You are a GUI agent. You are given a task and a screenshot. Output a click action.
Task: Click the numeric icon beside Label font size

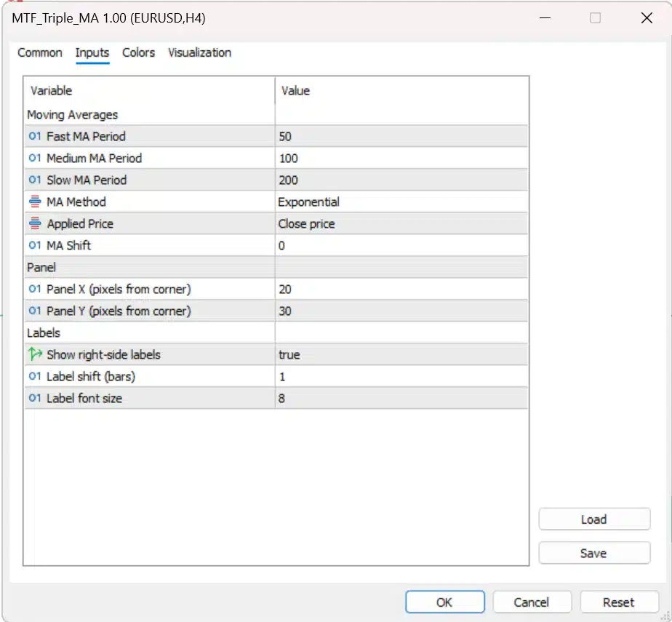coord(33,398)
